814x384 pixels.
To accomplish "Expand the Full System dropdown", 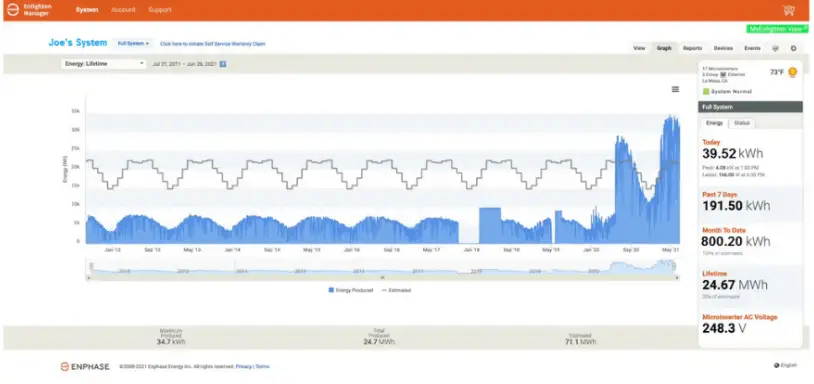I will [133, 44].
